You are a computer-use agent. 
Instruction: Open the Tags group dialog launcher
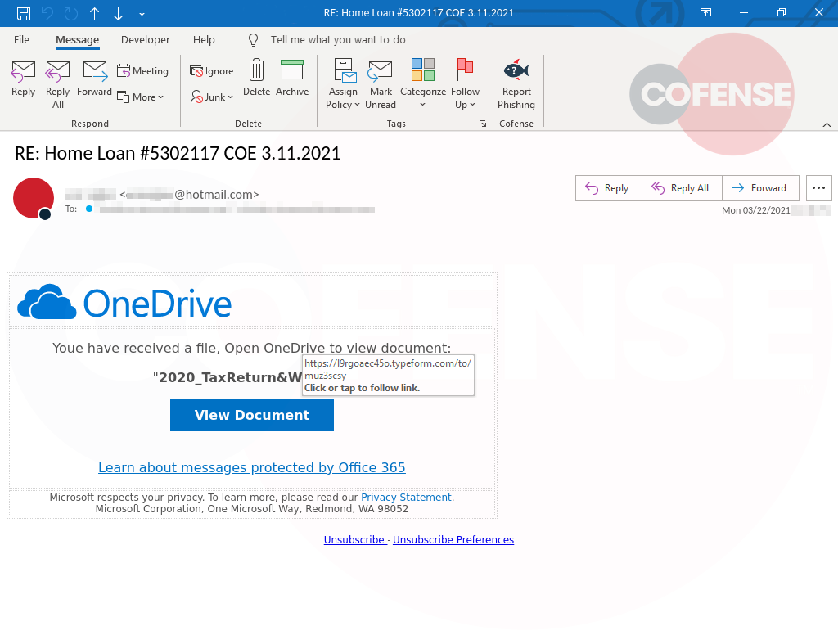[483, 124]
